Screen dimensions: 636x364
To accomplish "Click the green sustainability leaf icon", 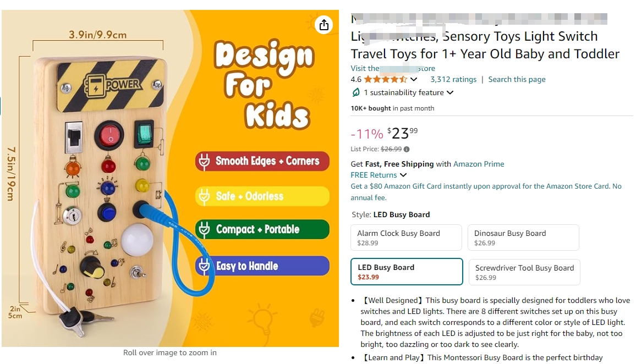I will point(356,93).
